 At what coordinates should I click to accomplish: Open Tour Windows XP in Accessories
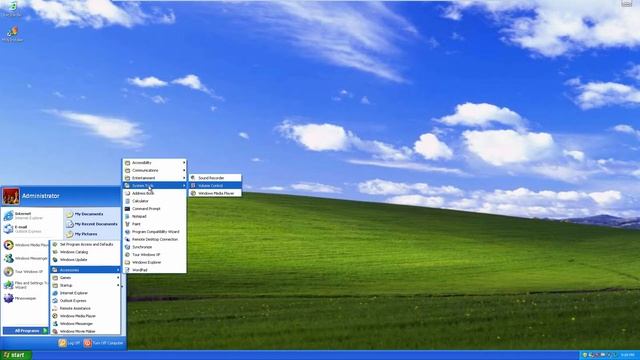[155, 255]
